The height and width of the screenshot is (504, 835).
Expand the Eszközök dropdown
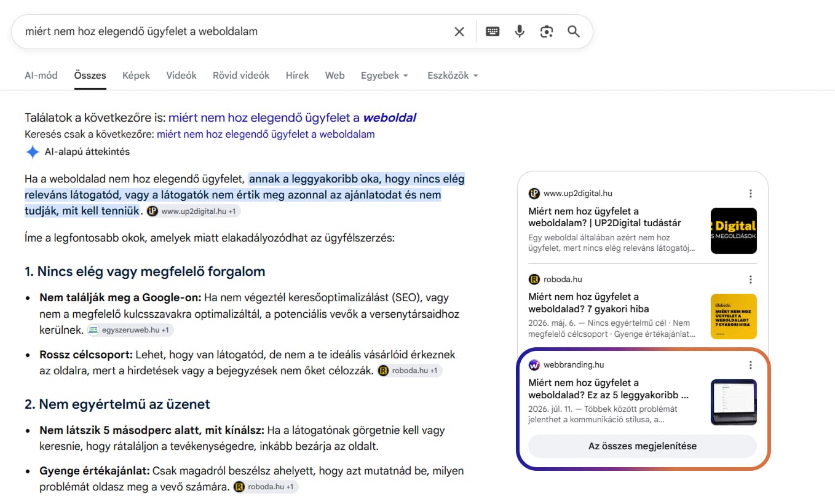click(x=453, y=76)
